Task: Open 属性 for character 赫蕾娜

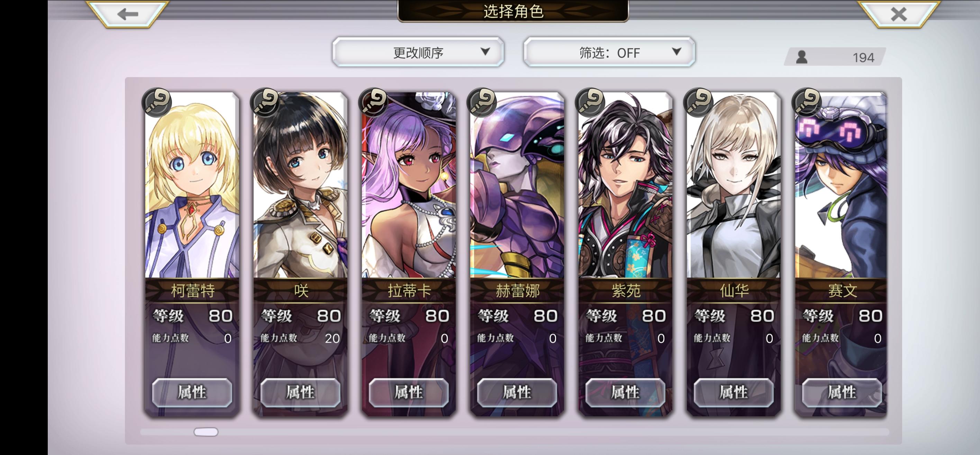Action: [x=517, y=392]
